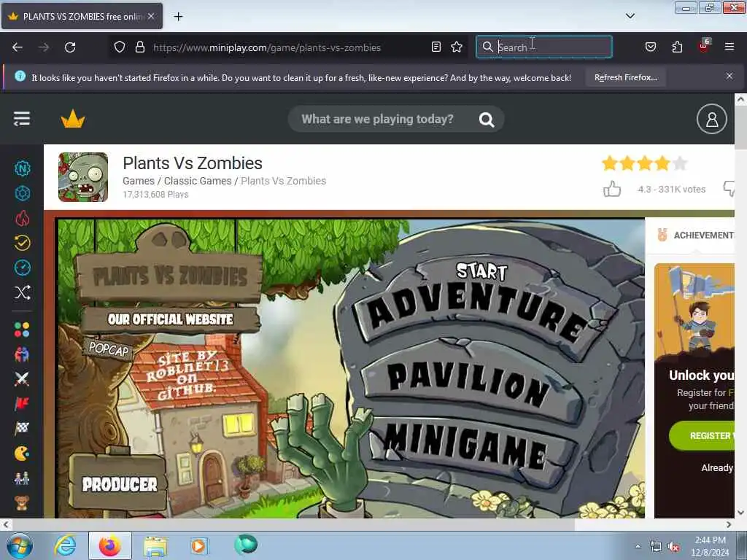Open the Firefox extensions puzzle icon
This screenshot has width=747, height=560.
click(x=677, y=47)
